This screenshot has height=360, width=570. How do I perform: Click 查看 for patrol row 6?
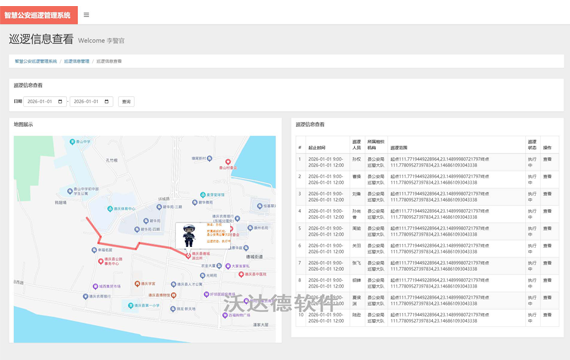click(x=547, y=246)
